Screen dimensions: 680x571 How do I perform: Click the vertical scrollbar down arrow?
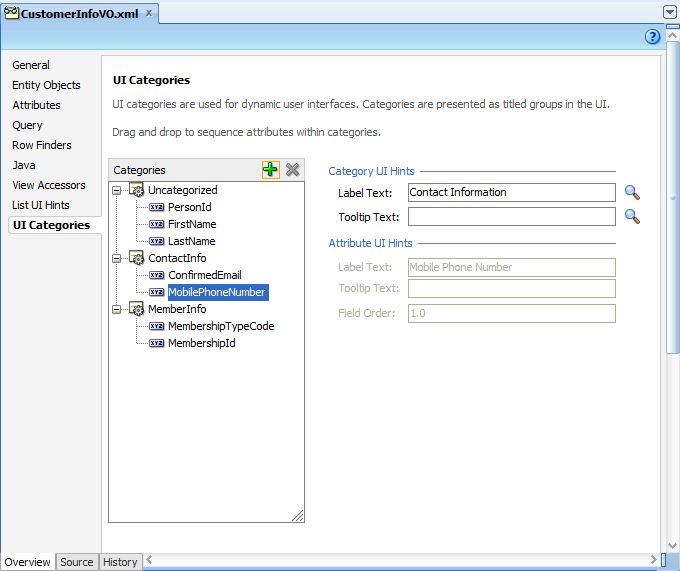point(673,546)
